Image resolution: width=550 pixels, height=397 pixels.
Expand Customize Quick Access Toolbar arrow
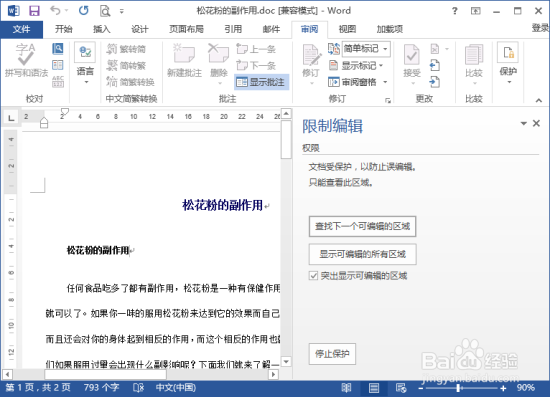pyautogui.click(x=122, y=11)
